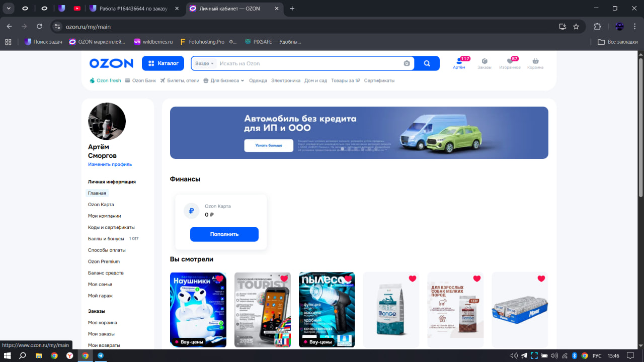This screenshot has width=644, height=362.
Task: Click the Пополнить button
Action: coord(224,234)
